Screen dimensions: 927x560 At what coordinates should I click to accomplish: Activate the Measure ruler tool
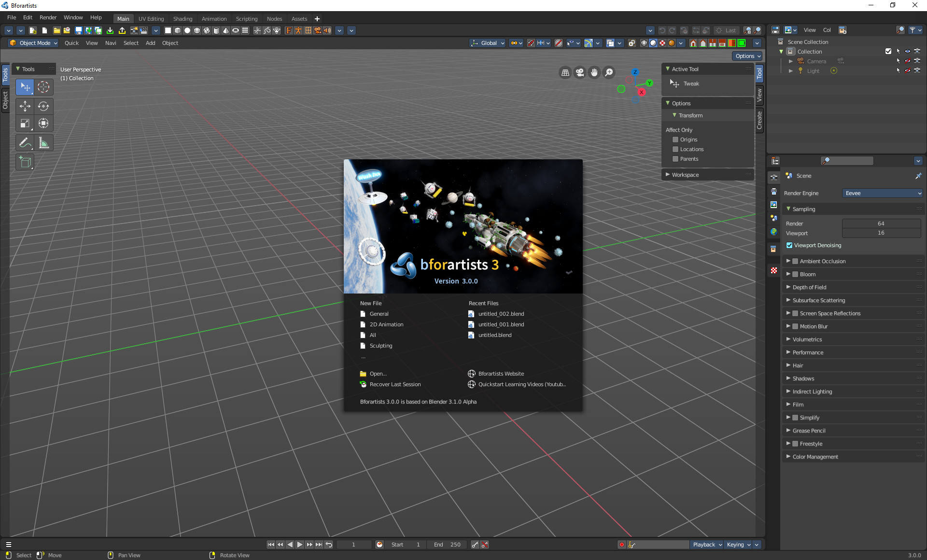pos(43,143)
